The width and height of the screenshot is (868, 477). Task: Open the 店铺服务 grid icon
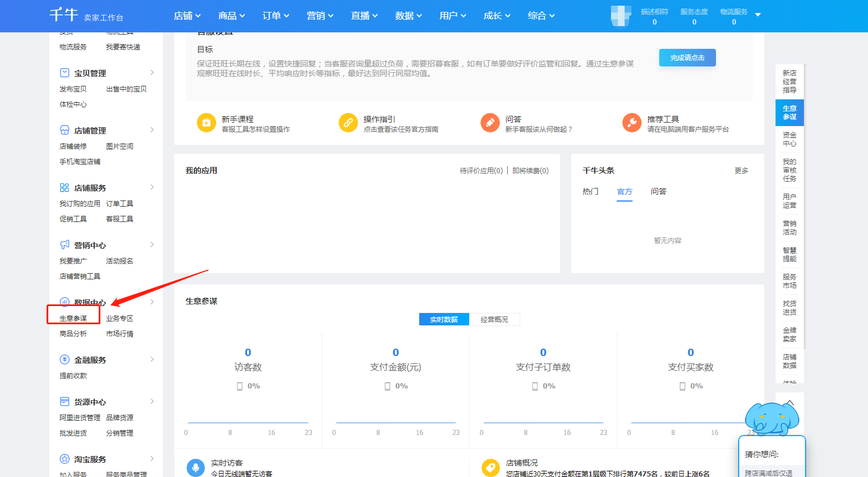[65, 187]
